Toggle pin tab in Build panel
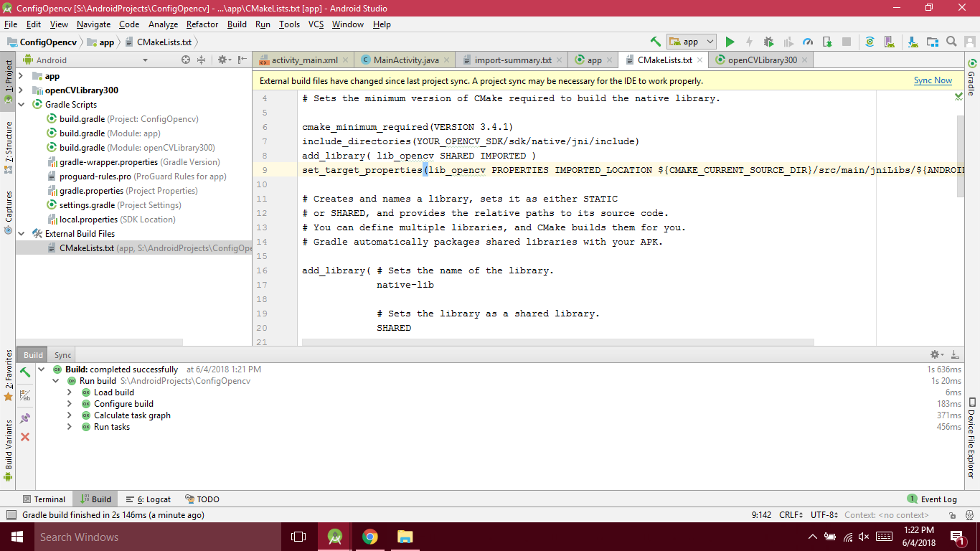Image resolution: width=980 pixels, height=551 pixels. (x=25, y=418)
